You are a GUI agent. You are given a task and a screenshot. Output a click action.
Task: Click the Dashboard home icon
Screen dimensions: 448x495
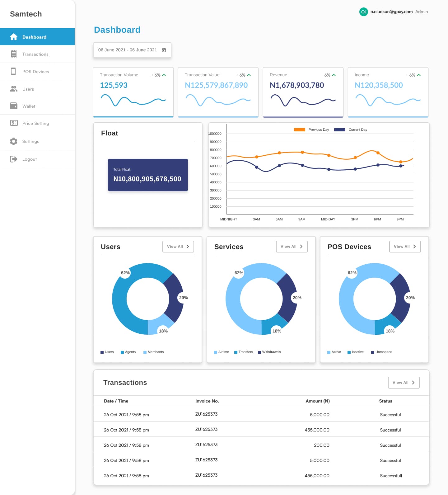(14, 37)
